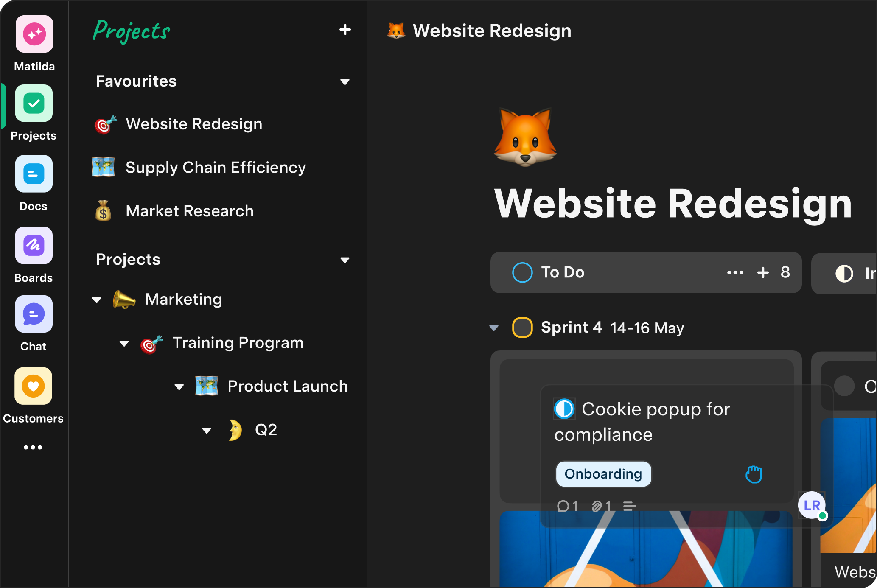The image size is (877, 588).
Task: Click the To Do status circle
Action: tap(522, 272)
